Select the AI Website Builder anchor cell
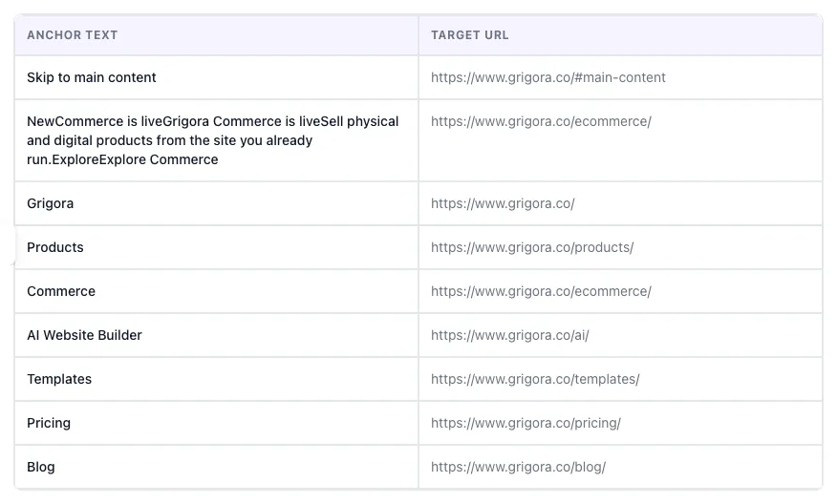Screen dimensions: 837x504 pyautogui.click(x=216, y=335)
